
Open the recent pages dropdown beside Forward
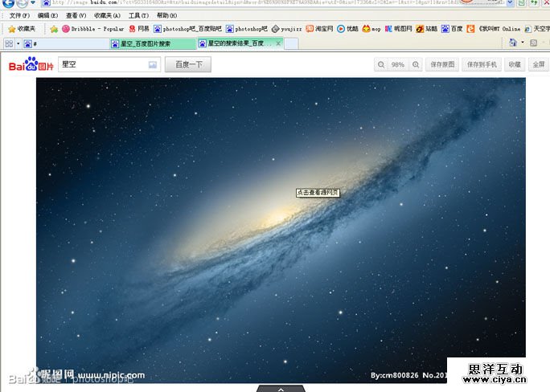click(33, 2)
